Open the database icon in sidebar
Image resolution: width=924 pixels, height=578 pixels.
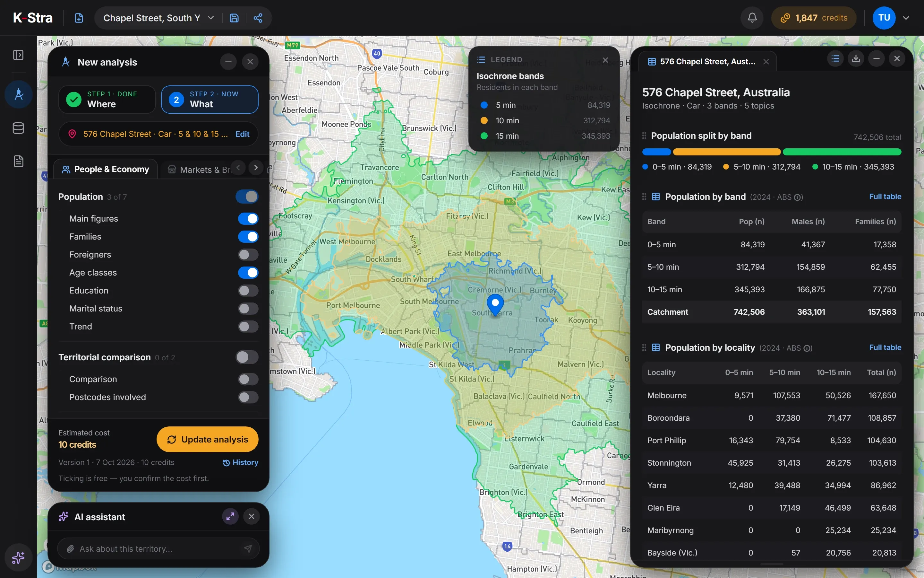point(18,128)
